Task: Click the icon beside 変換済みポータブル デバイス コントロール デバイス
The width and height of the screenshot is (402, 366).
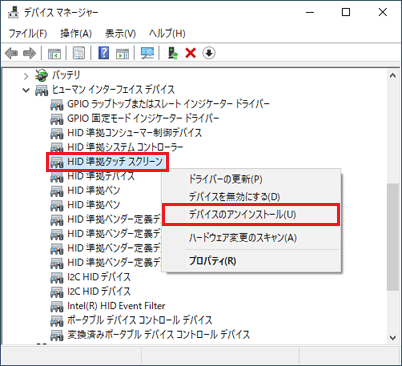Action: pyautogui.click(x=57, y=335)
